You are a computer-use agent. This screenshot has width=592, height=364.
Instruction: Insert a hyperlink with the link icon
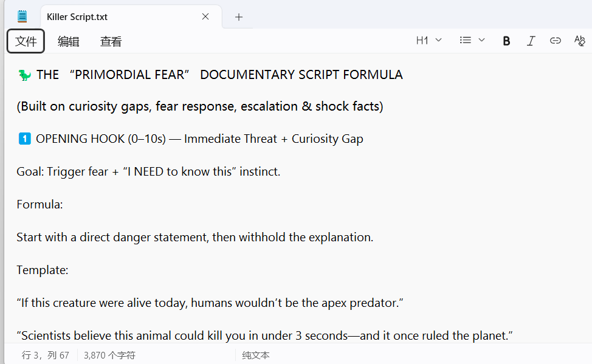(555, 41)
